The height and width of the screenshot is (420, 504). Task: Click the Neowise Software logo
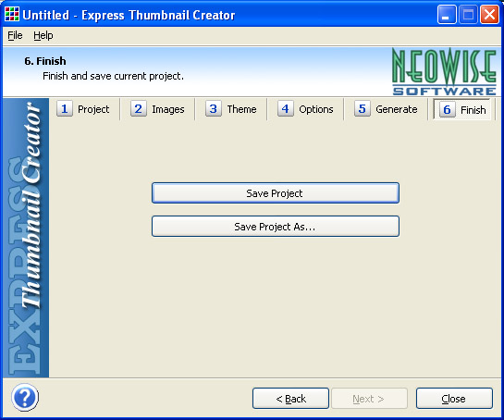click(x=445, y=71)
